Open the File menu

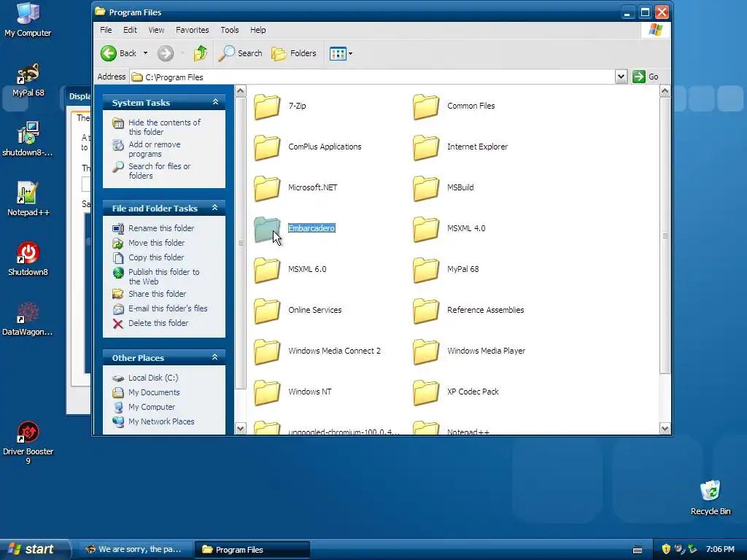(x=106, y=30)
